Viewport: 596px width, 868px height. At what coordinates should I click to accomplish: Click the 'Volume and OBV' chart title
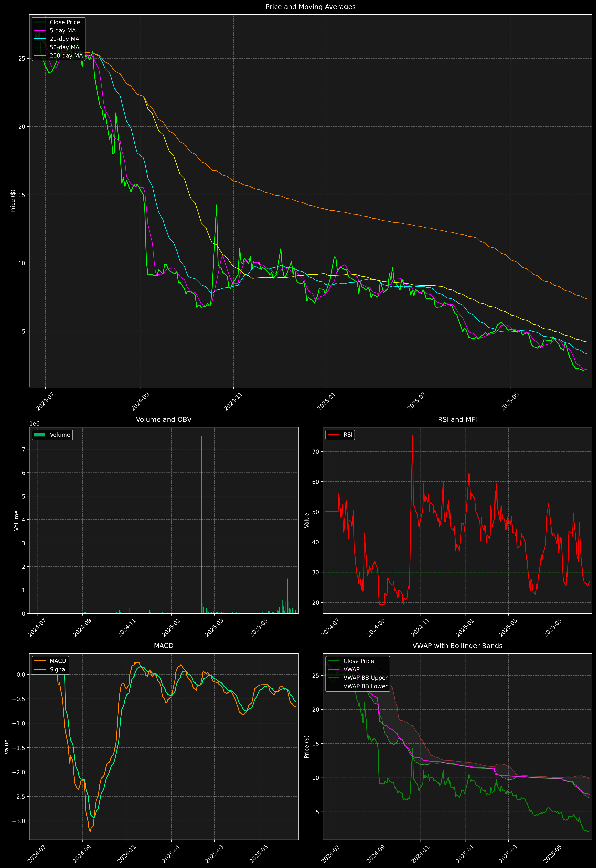click(x=164, y=419)
